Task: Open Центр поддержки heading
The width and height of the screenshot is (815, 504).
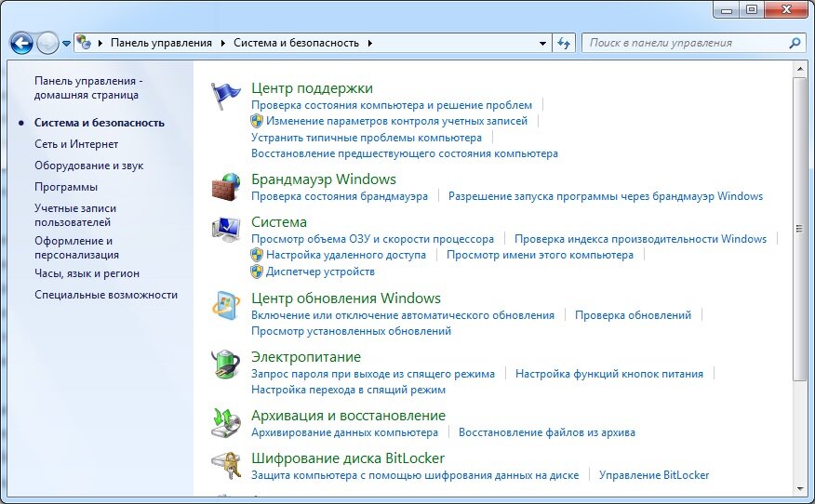Action: click(312, 88)
